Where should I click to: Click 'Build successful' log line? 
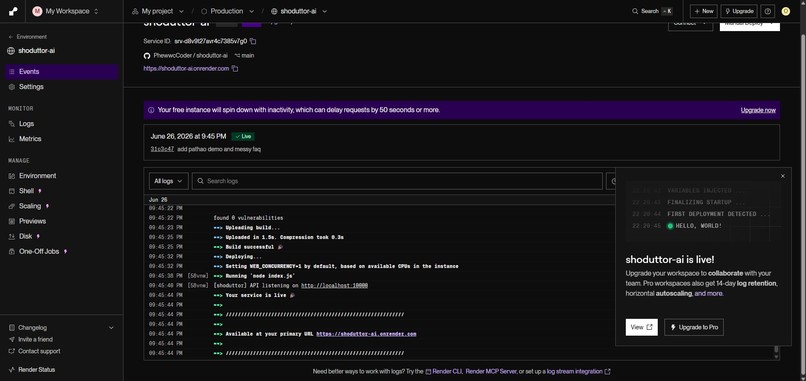click(249, 247)
